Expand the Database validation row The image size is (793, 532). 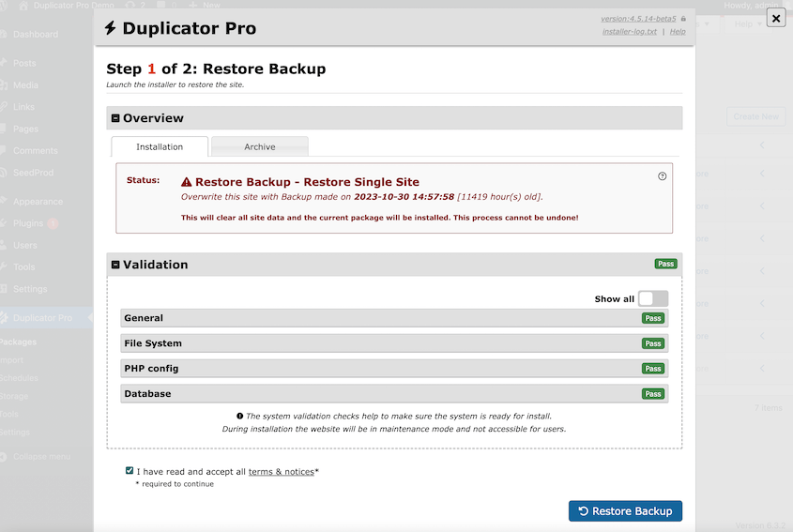[x=394, y=393]
